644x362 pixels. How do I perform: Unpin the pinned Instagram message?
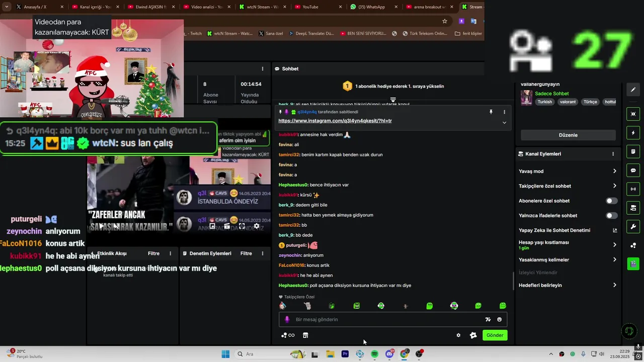click(491, 112)
